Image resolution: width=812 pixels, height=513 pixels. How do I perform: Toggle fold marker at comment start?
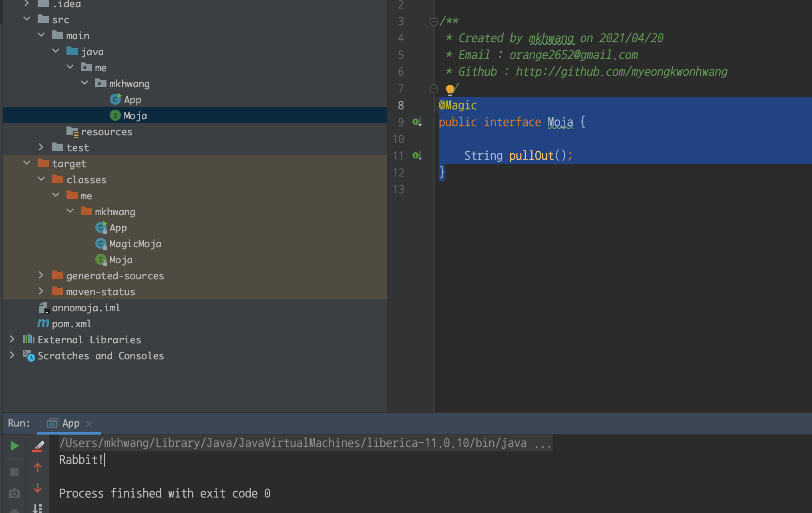tap(434, 22)
